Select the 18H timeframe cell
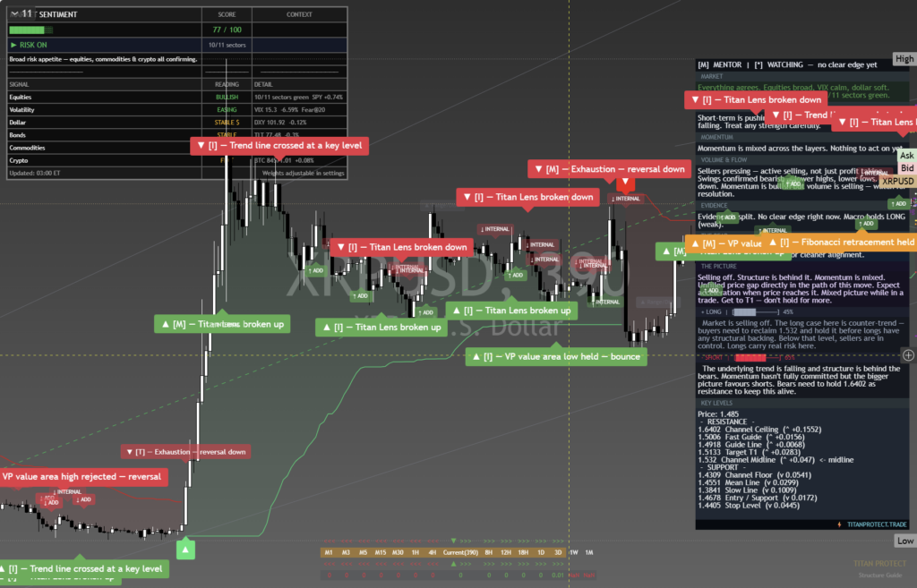This screenshot has height=588, width=917. tap(523, 552)
